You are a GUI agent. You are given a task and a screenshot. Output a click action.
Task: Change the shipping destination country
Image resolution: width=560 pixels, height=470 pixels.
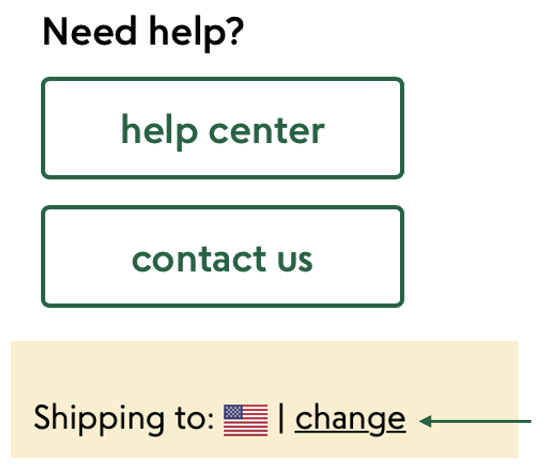tap(350, 420)
